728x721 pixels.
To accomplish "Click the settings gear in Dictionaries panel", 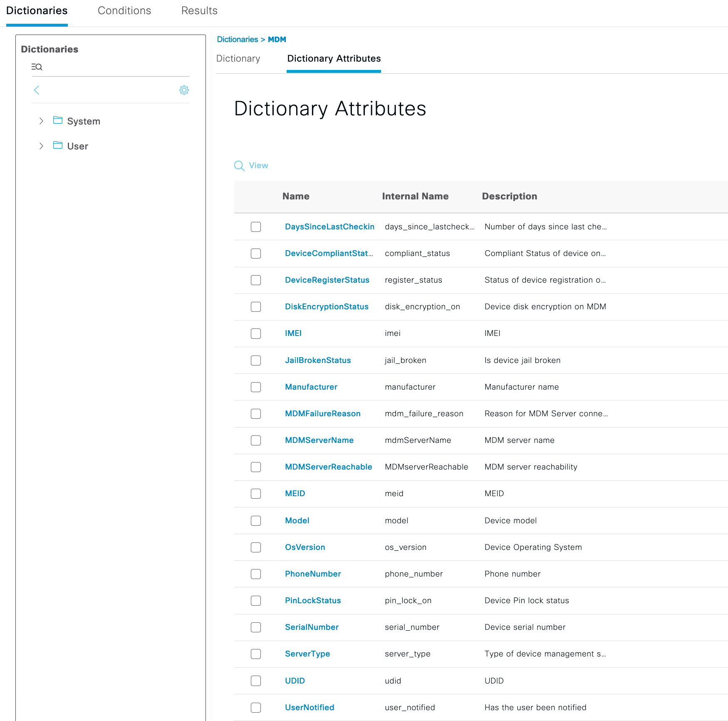I will click(184, 90).
